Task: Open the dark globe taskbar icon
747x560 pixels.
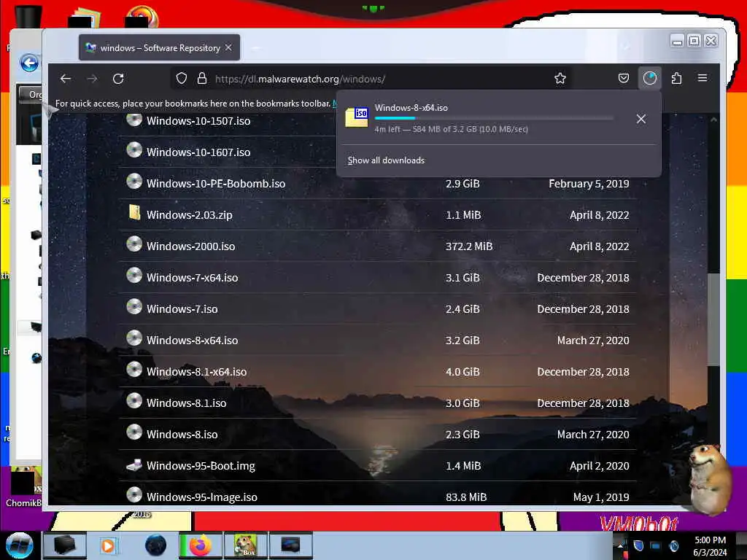Action: coord(155,545)
